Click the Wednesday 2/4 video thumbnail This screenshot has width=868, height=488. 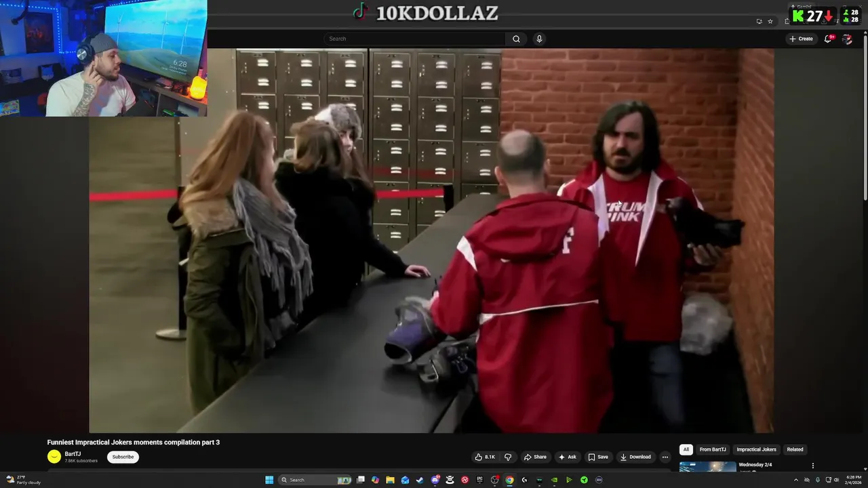pyautogui.click(x=707, y=466)
